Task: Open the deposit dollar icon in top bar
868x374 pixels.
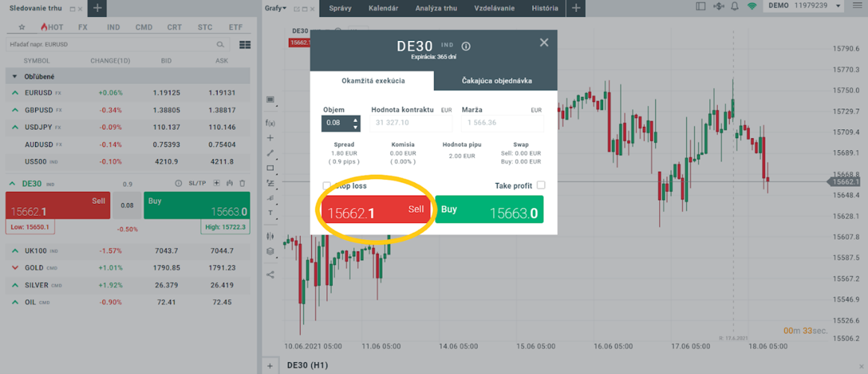Action: [x=718, y=6]
